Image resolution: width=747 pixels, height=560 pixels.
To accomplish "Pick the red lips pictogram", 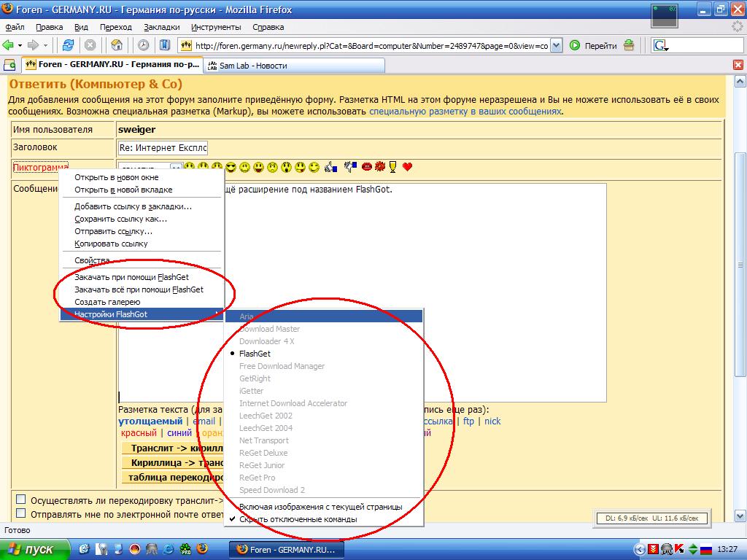I will [366, 167].
